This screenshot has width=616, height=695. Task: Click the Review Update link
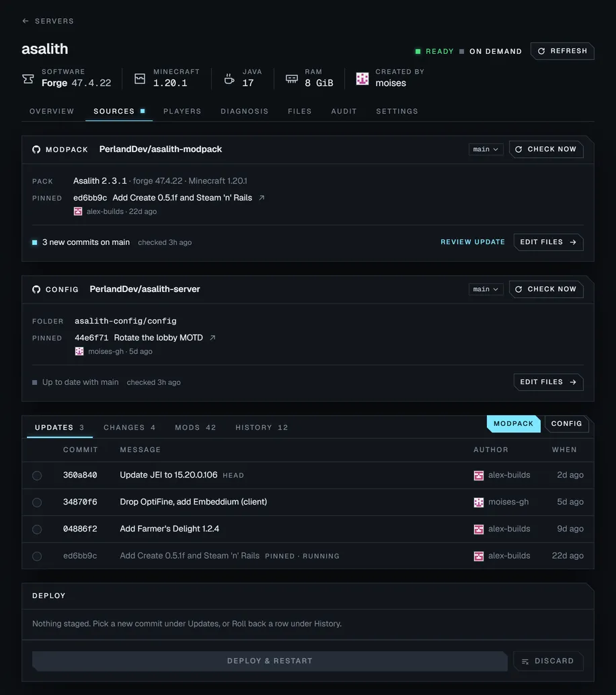[473, 242]
